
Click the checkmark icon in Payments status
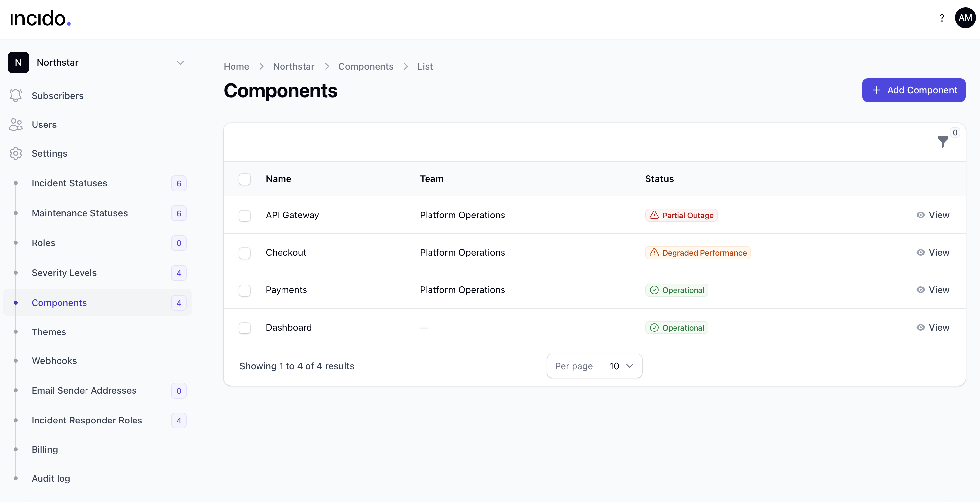coord(654,290)
